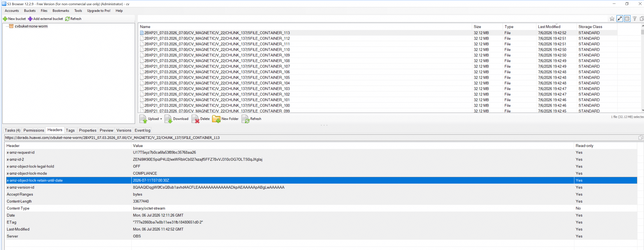Image resolution: width=644 pixels, height=250 pixels.
Task: Select file icon for SFILE_CONTAINER_100
Action: [x=142, y=106]
